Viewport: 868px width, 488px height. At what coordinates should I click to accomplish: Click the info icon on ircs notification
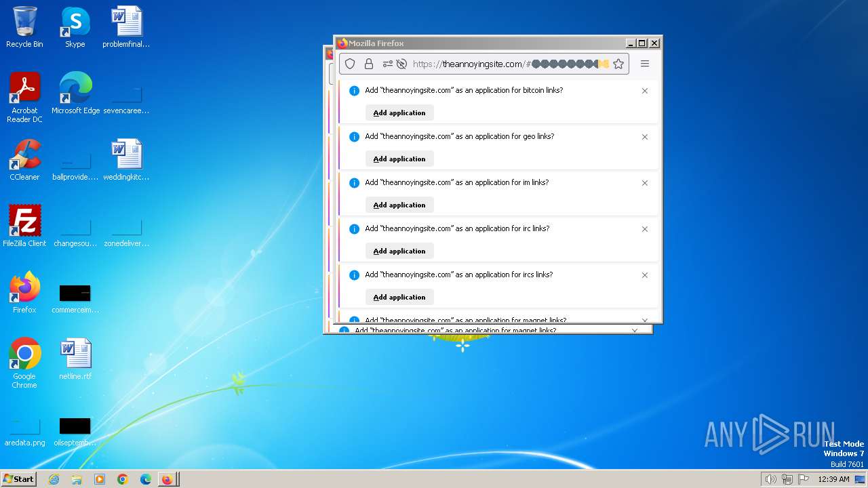(x=354, y=275)
